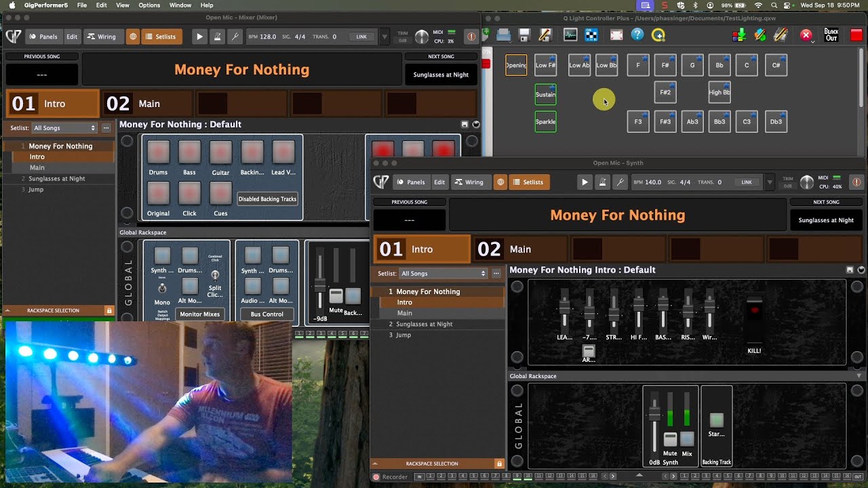The width and height of the screenshot is (868, 488).
Task: Trigger the Low F# cue in QLC+
Action: point(545,65)
